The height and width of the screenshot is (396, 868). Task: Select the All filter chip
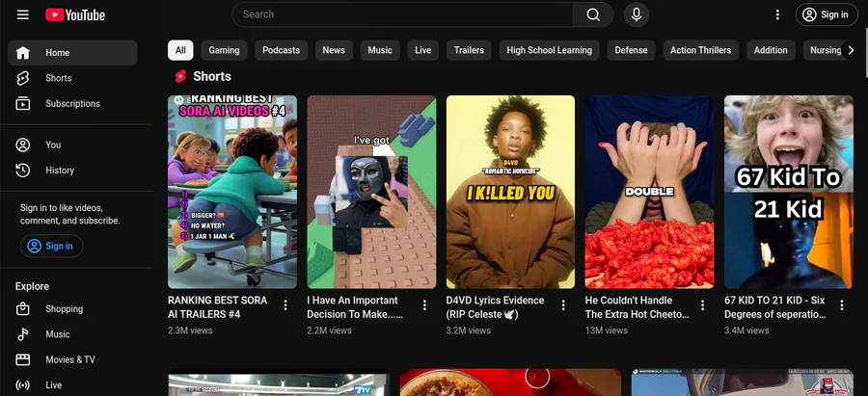coord(180,50)
